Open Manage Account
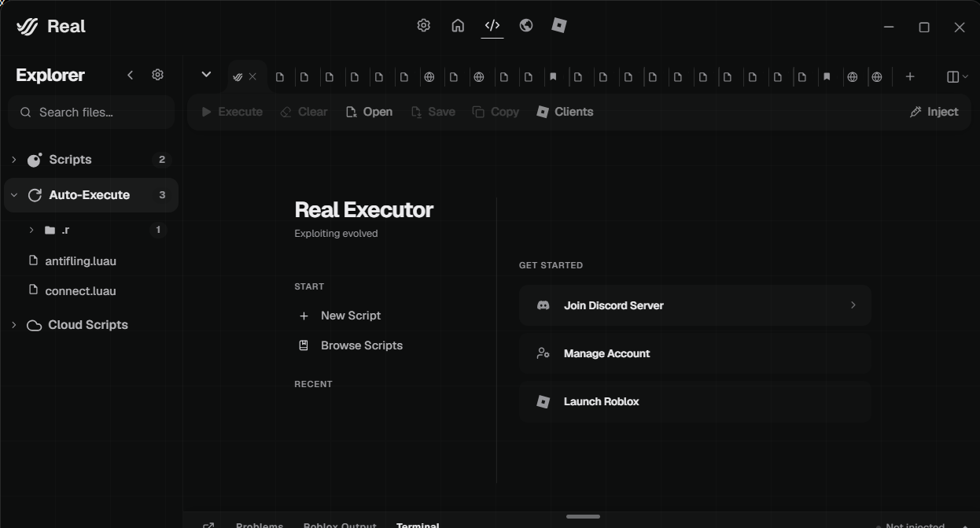Screen dimensions: 980x528 pos(695,353)
